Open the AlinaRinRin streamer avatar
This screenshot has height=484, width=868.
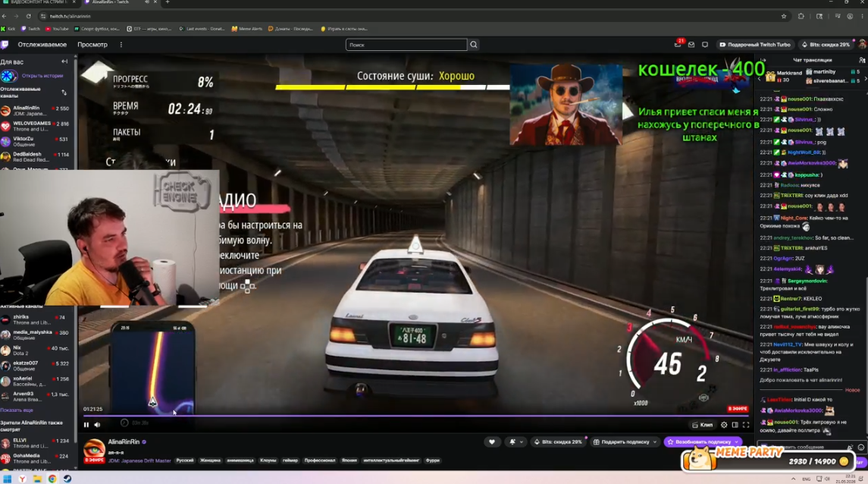click(94, 450)
